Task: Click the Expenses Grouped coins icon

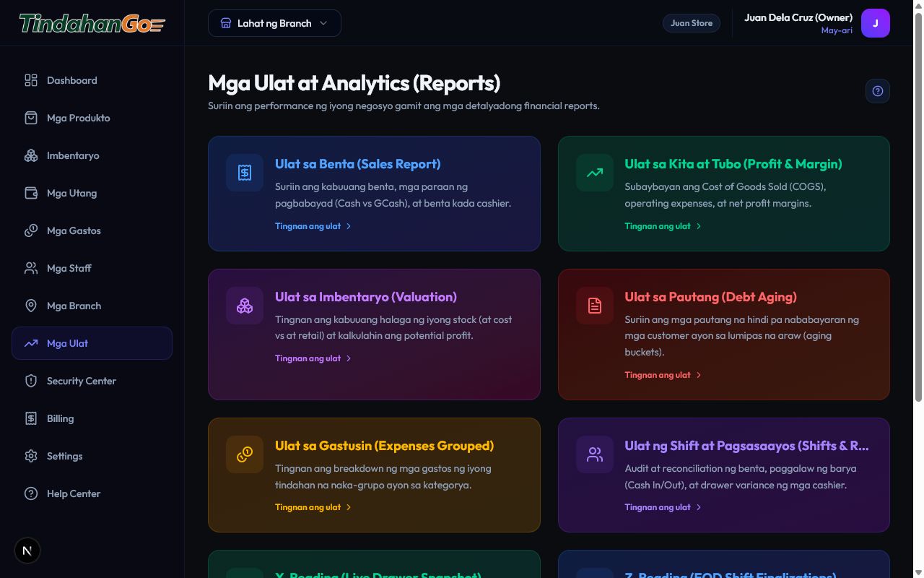Action: coord(245,454)
